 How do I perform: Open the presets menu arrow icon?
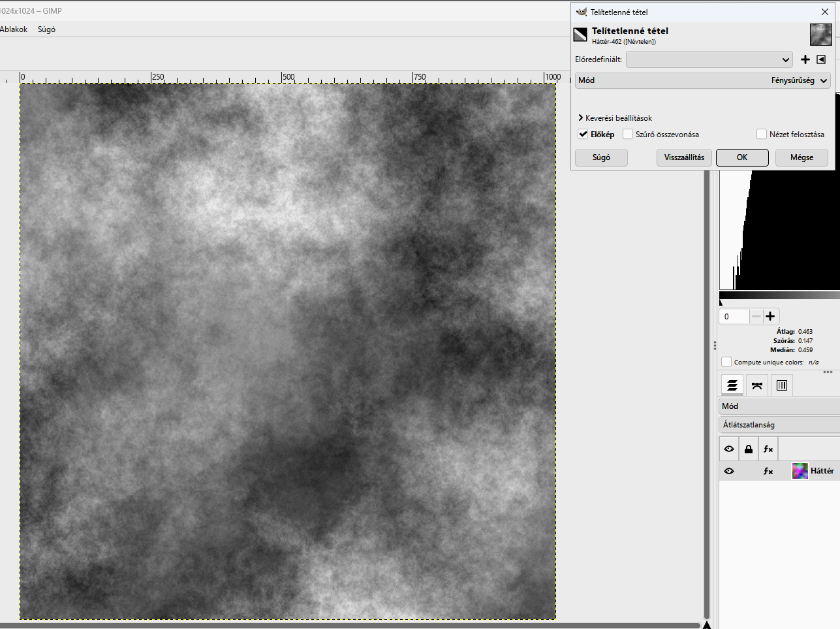[821, 59]
